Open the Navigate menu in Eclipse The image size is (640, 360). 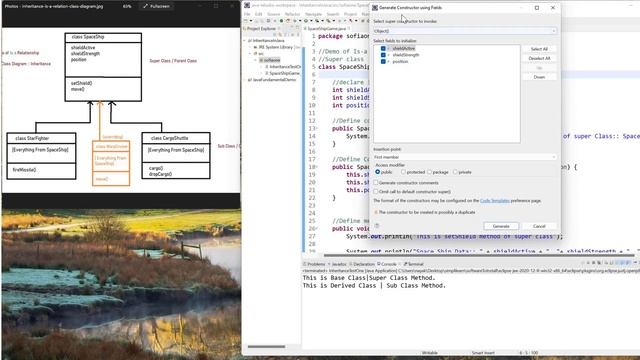[313, 14]
